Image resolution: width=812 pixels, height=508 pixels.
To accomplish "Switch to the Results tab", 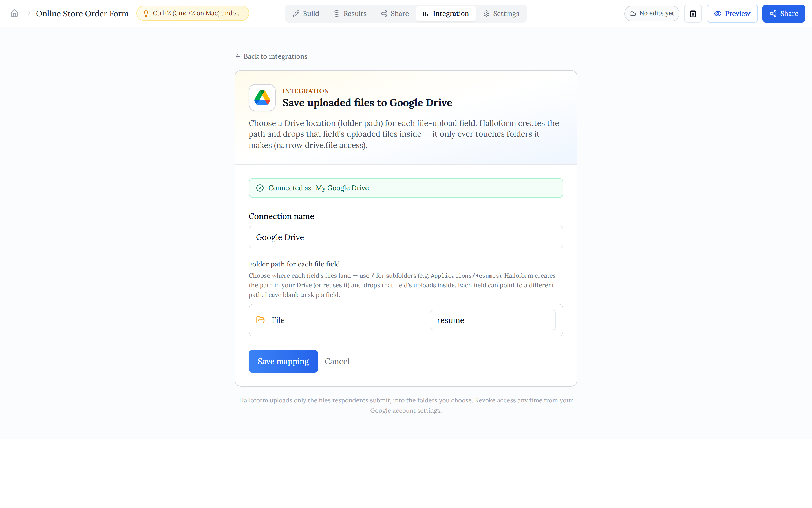I will [x=350, y=14].
